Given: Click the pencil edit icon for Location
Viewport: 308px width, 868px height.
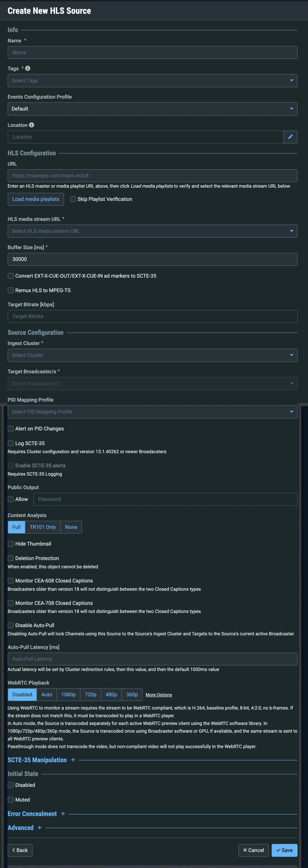Looking at the screenshot, I should pos(290,137).
